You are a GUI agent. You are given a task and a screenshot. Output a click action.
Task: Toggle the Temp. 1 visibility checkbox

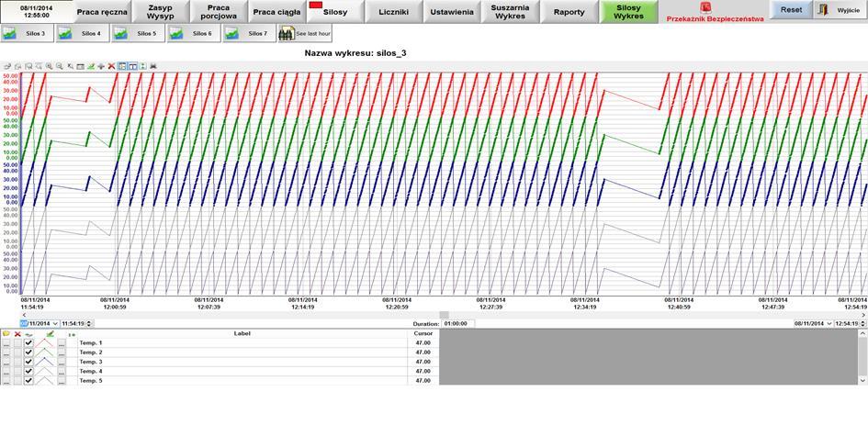(x=28, y=343)
